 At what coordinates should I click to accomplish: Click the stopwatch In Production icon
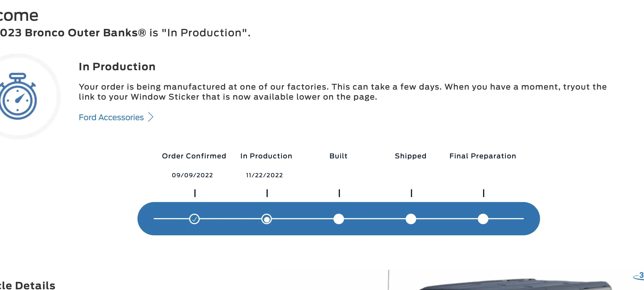point(18,96)
